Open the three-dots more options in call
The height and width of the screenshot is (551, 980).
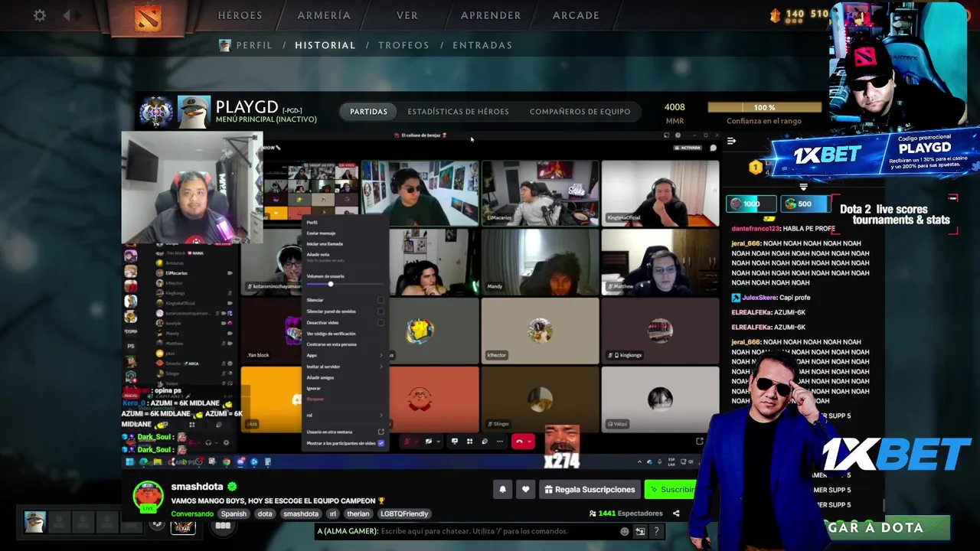pos(500,442)
